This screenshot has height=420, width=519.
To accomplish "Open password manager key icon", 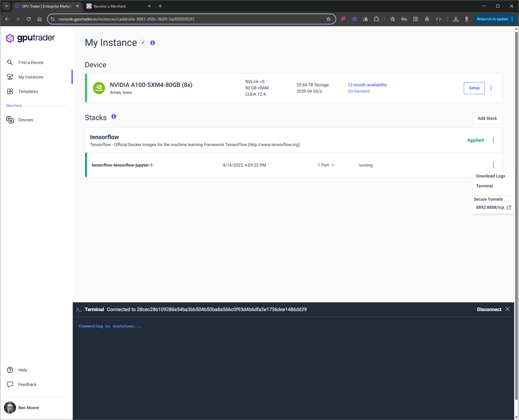I will click(404, 19).
